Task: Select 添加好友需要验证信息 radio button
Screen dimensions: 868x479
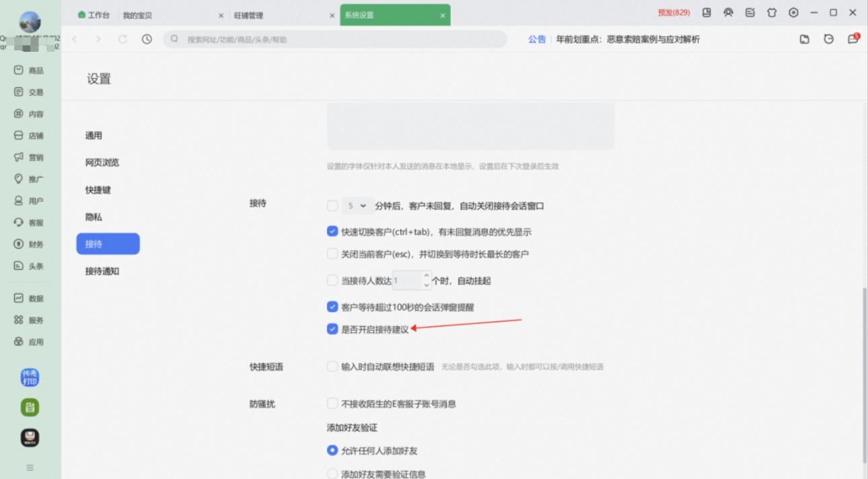Action: click(x=332, y=474)
